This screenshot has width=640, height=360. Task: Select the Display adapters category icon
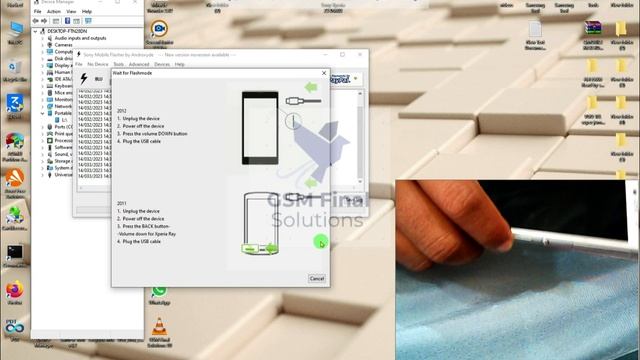(50, 65)
